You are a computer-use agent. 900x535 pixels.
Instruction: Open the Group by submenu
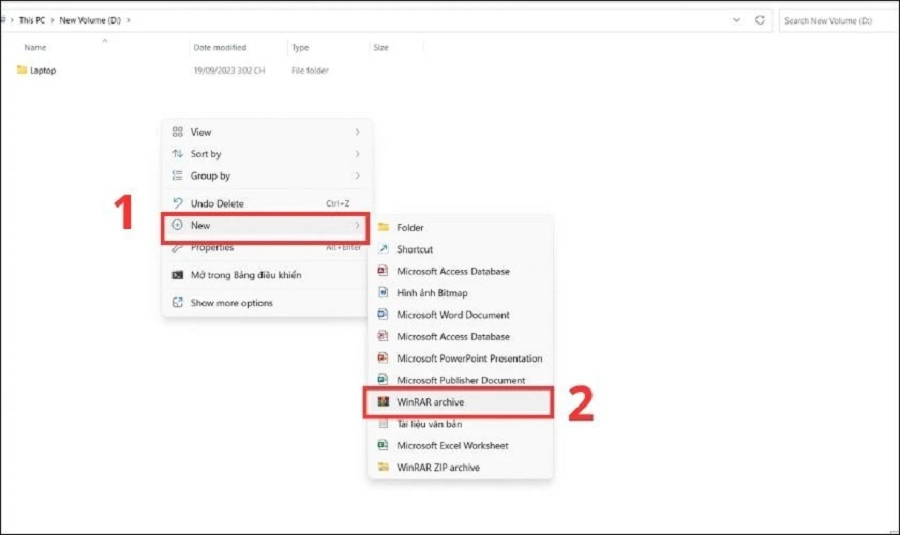[x=266, y=176]
